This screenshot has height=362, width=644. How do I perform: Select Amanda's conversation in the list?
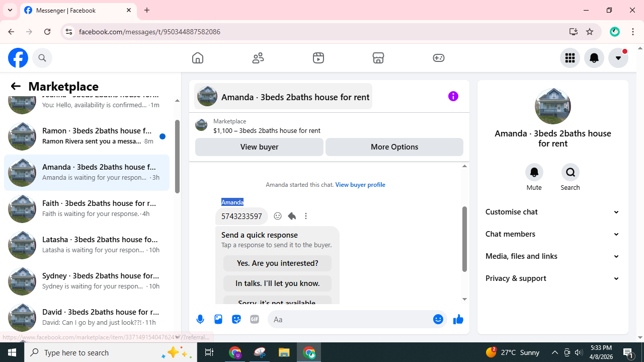click(x=87, y=172)
